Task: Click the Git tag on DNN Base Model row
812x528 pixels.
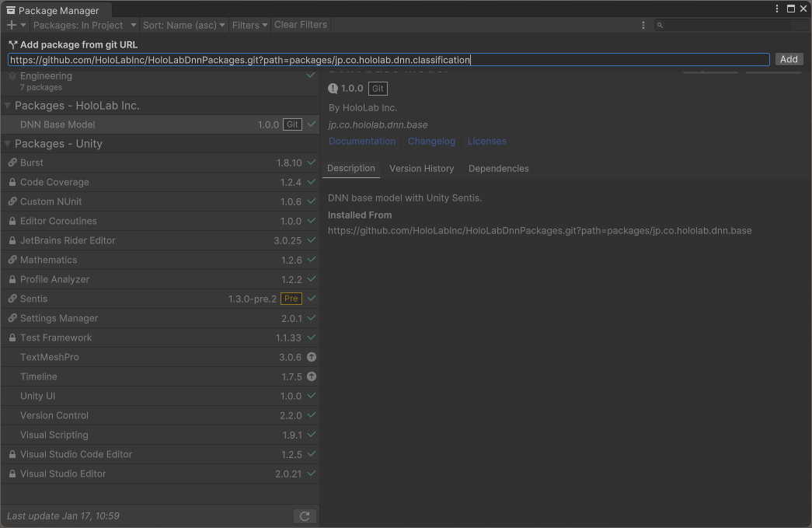Action: pyautogui.click(x=292, y=124)
